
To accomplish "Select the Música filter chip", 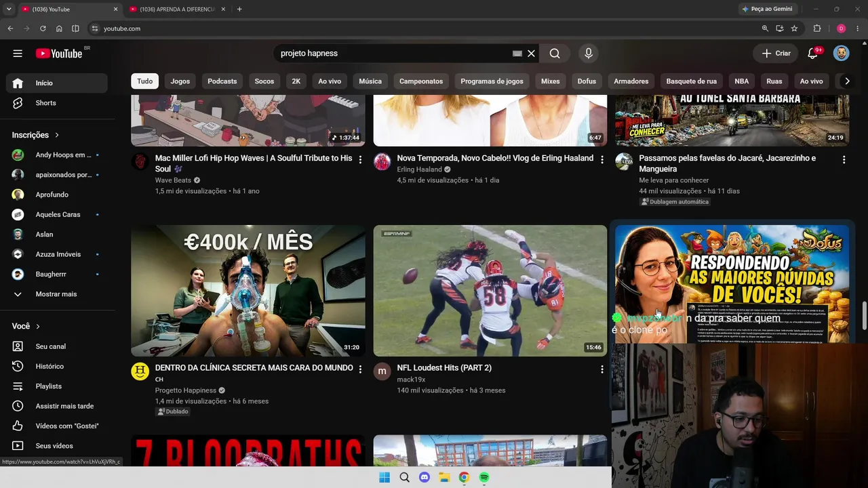I will [x=370, y=81].
